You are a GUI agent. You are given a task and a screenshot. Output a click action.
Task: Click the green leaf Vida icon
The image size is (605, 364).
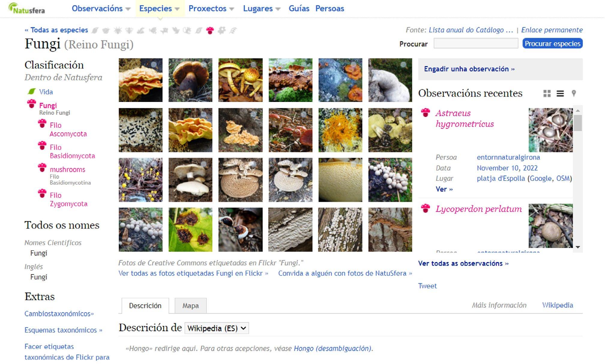point(31,91)
